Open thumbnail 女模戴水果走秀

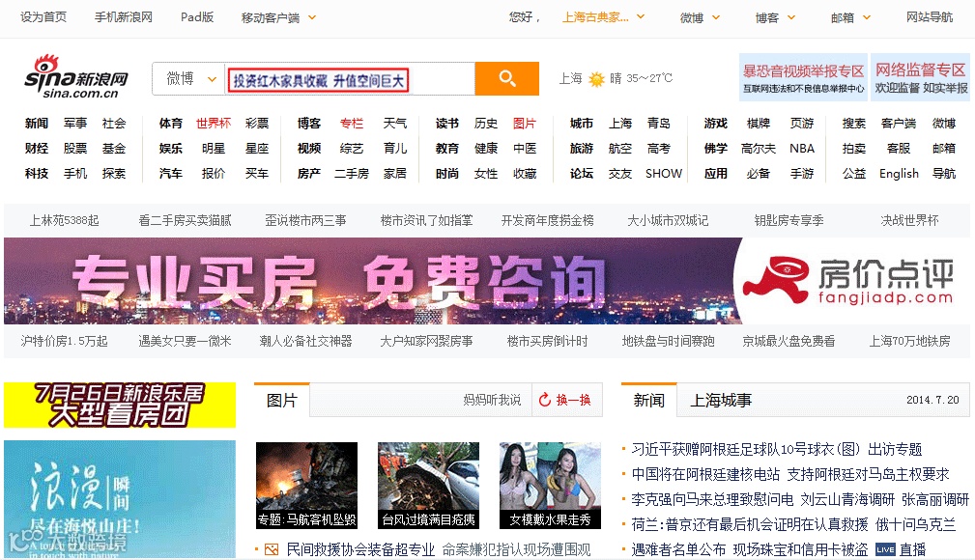[x=550, y=486]
